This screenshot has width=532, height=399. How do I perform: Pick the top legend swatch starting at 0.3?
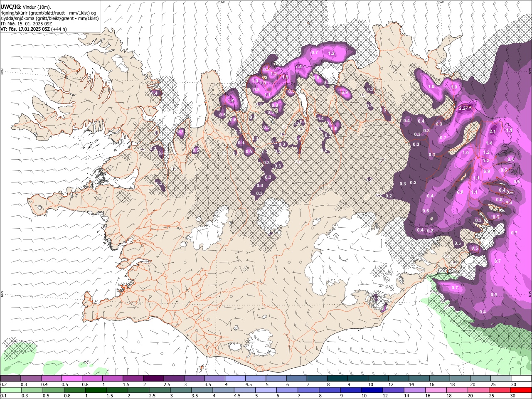31,379
